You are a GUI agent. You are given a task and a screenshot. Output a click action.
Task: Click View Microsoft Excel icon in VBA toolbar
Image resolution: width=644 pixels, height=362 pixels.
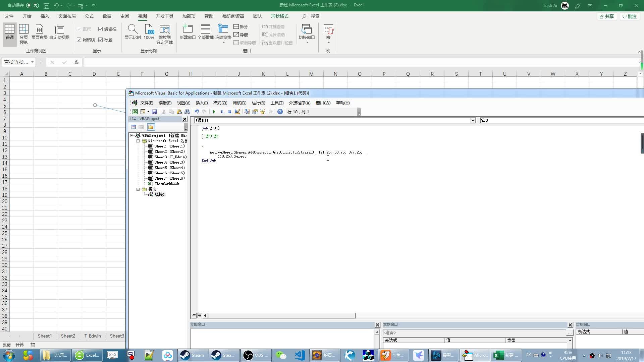click(x=135, y=112)
